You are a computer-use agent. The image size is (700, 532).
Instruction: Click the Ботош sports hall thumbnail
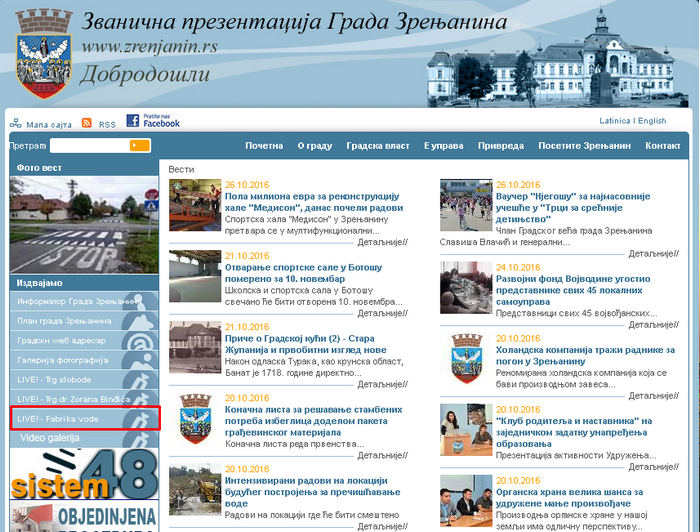pyautogui.click(x=195, y=276)
